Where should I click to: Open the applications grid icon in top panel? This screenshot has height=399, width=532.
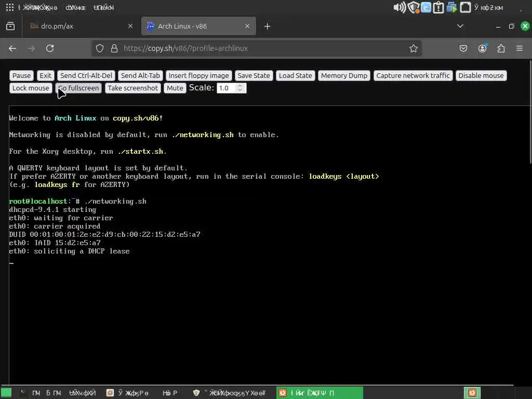[10, 7]
